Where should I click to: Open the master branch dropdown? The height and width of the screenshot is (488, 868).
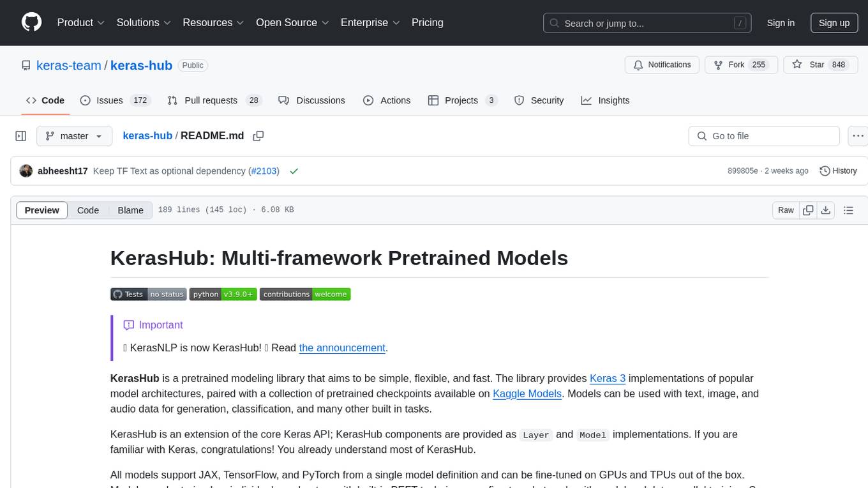coord(75,136)
